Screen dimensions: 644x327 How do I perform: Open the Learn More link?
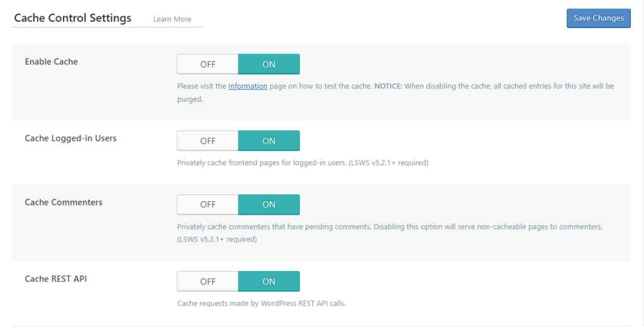tap(172, 19)
